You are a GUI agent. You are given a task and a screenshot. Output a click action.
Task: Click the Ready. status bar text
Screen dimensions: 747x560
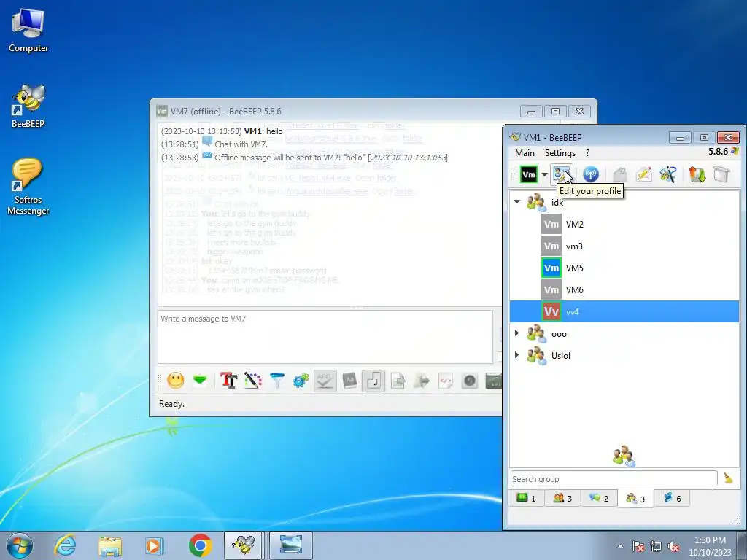171,404
